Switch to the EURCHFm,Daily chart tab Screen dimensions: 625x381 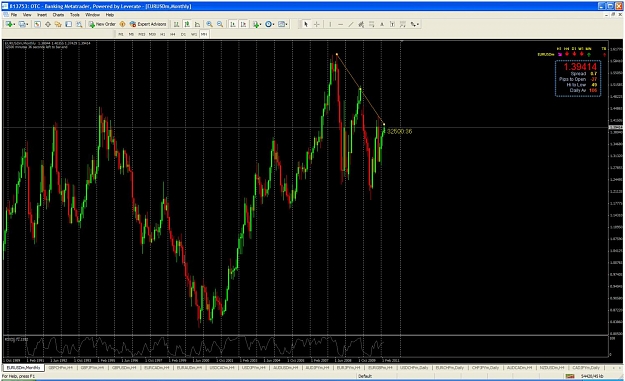450,368
